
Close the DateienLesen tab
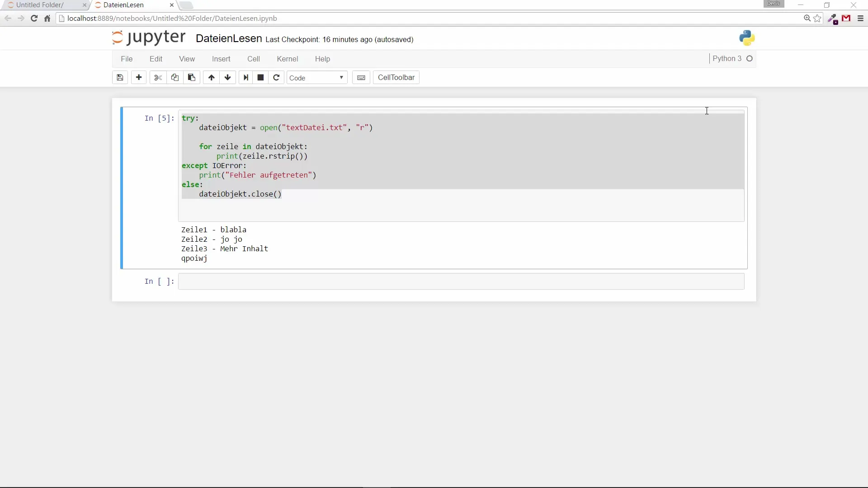(x=172, y=5)
